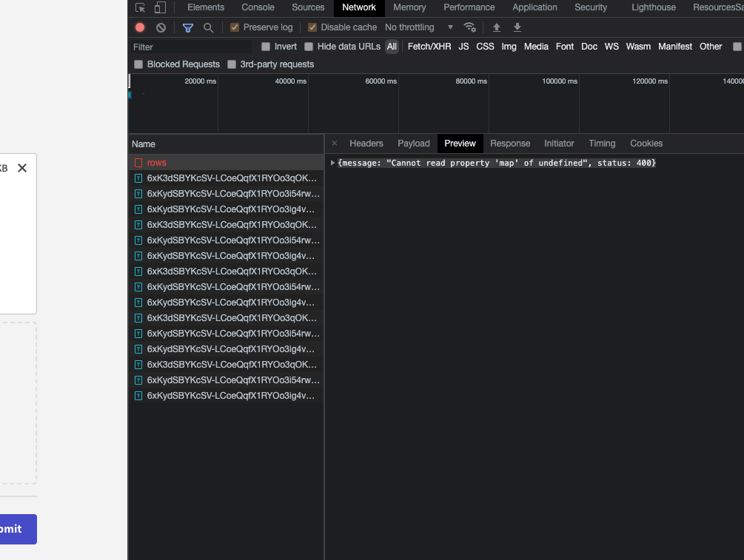Open the No throttling dropdown
The width and height of the screenshot is (744, 560).
coord(419,27)
